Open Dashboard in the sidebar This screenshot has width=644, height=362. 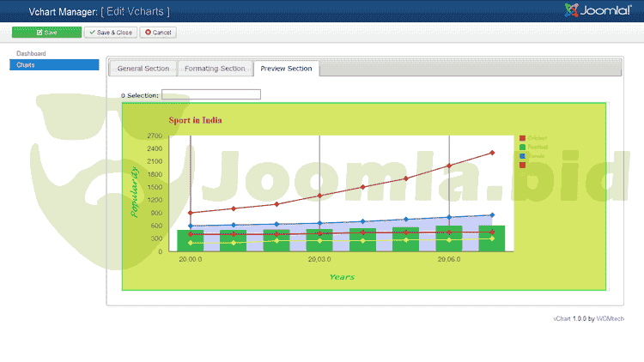32,54
